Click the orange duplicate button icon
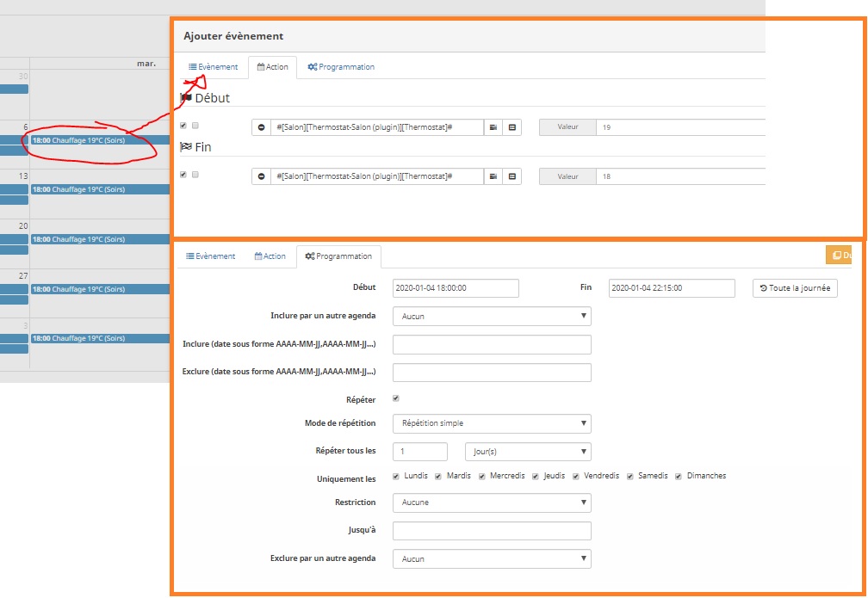The image size is (868, 598). 839,255
